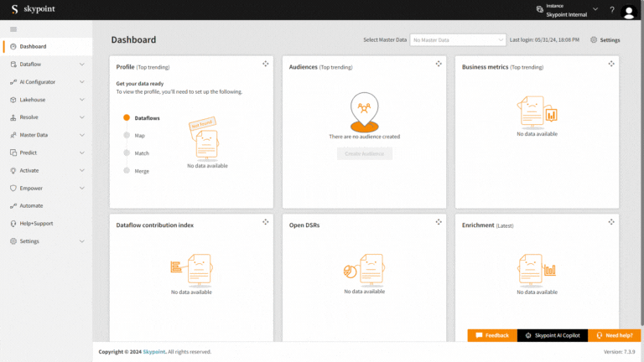Expand the Instance selector dropdown

[595, 9]
